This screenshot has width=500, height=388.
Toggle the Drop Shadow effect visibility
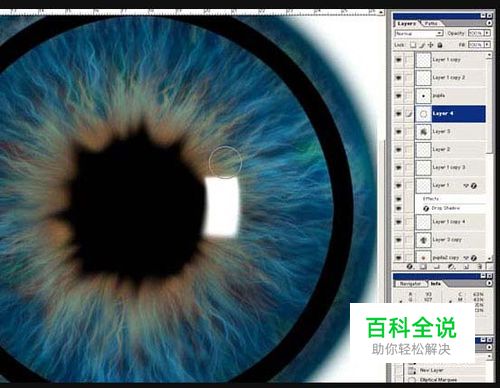(x=398, y=209)
